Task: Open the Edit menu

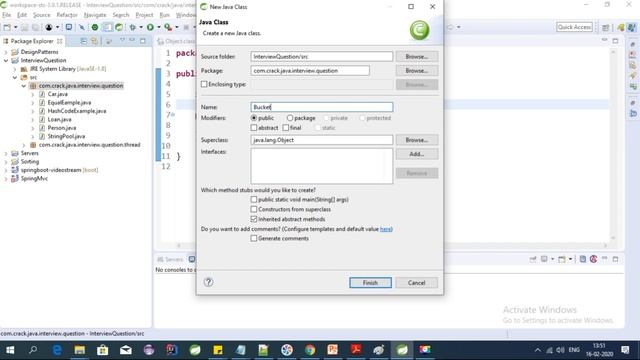Action: click(22, 15)
